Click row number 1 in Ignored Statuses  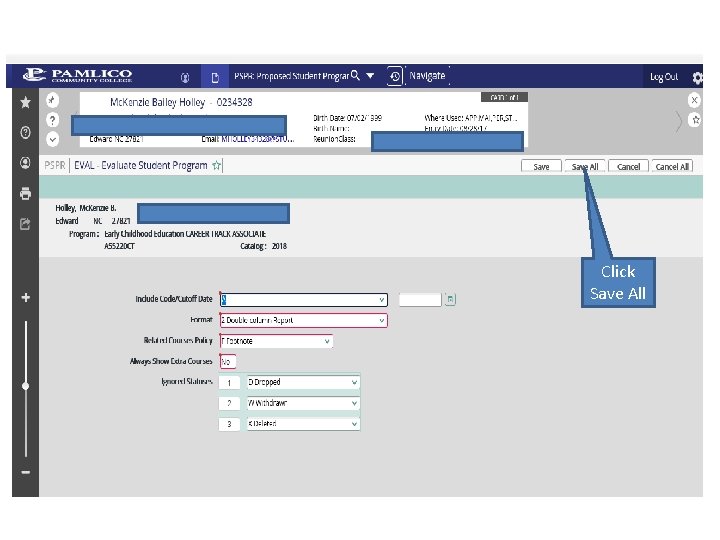tap(229, 382)
